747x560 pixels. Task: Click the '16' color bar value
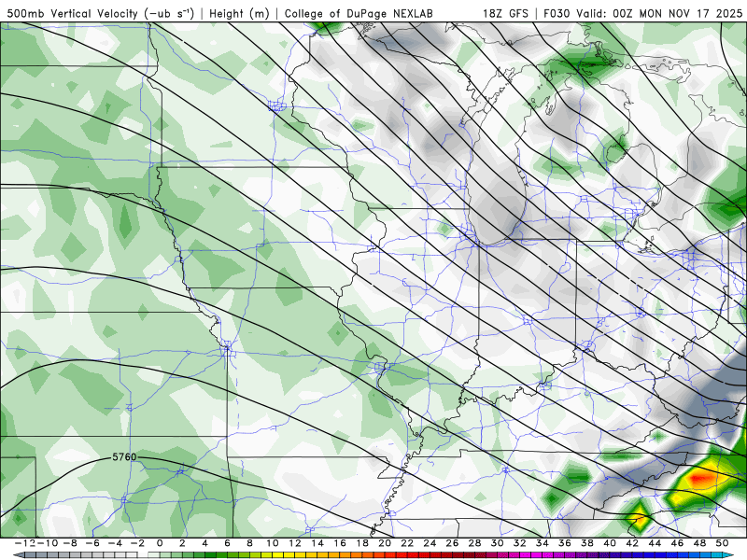point(340,543)
